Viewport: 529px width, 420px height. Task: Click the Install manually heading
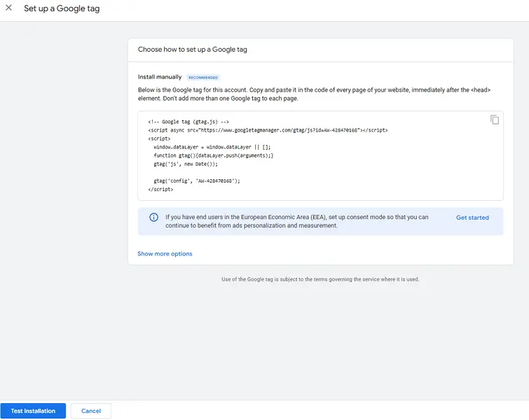click(160, 77)
